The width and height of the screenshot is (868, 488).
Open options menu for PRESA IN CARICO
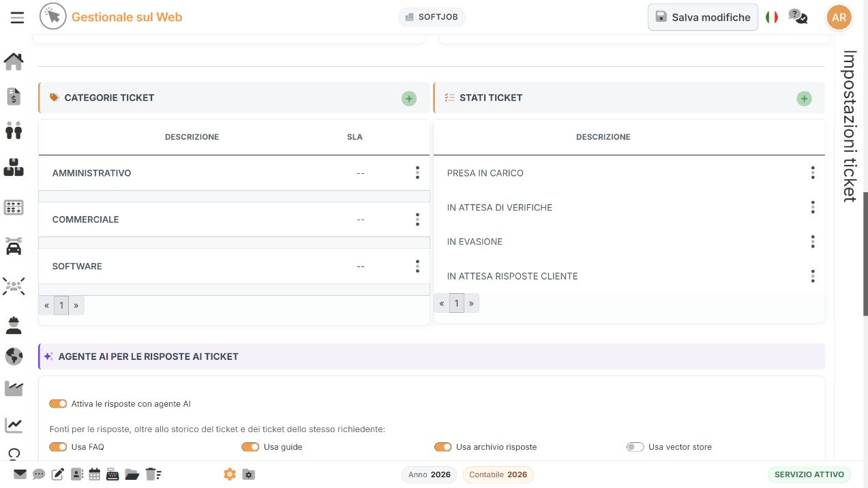click(813, 173)
